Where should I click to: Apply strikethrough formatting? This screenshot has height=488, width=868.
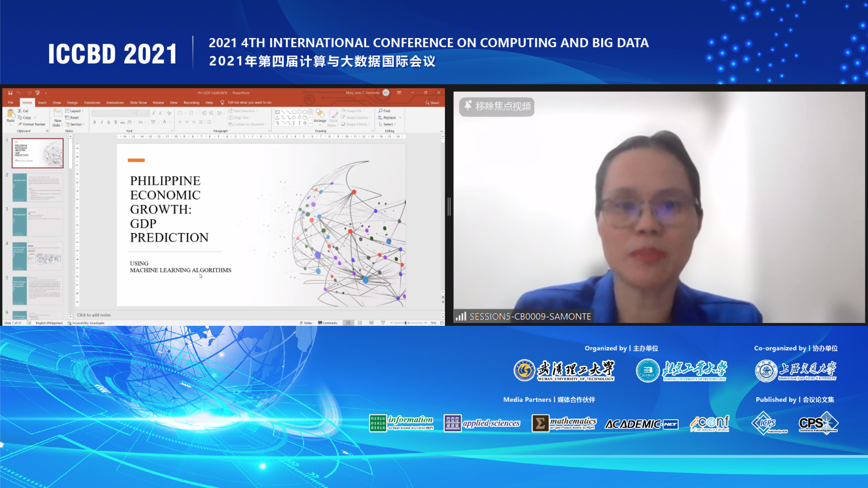[123, 122]
